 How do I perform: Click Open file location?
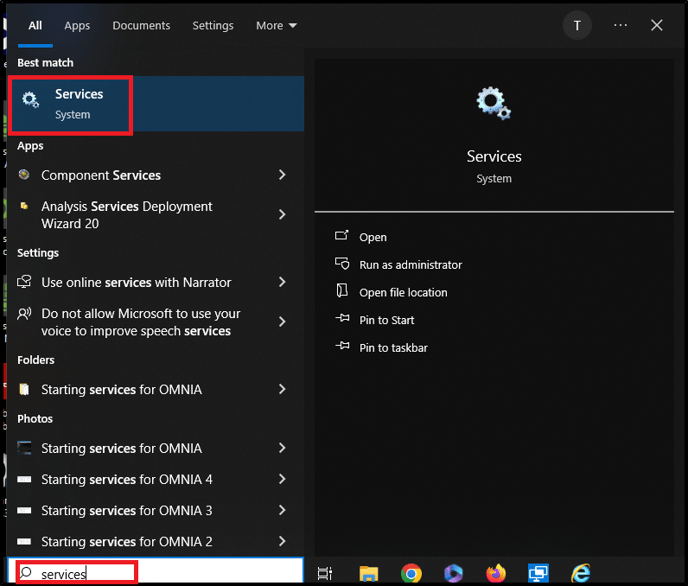[x=403, y=293]
